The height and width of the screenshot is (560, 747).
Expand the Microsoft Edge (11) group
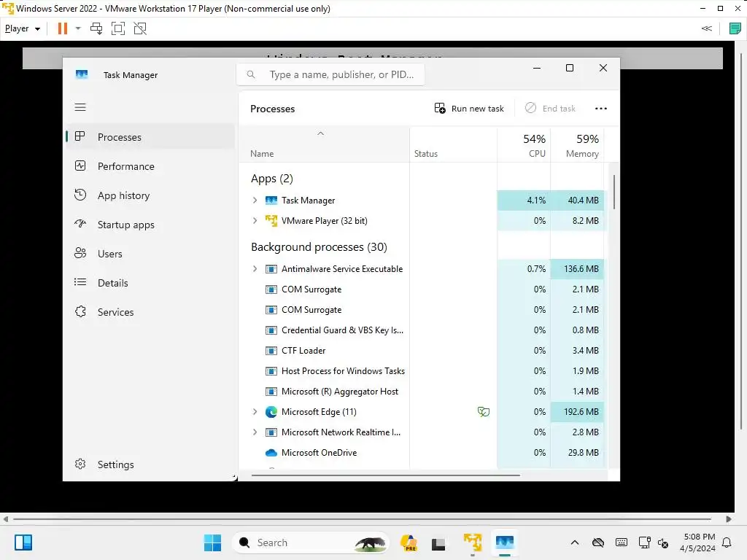(255, 411)
